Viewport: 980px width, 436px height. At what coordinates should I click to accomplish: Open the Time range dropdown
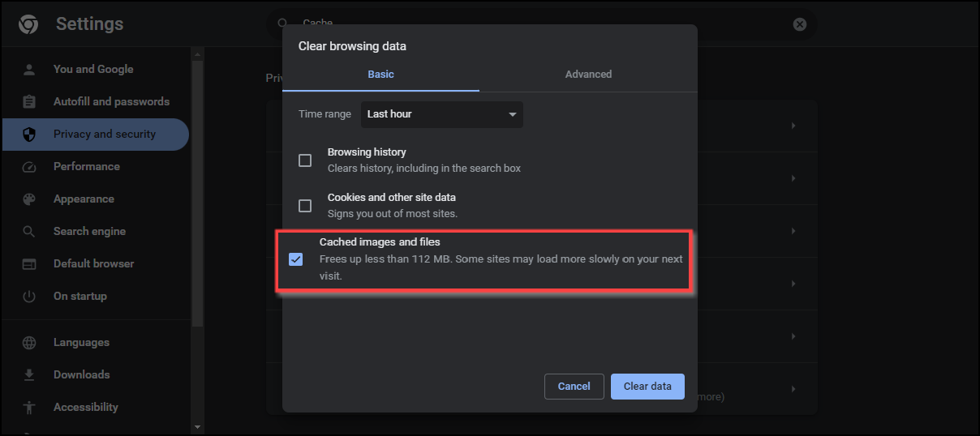pos(441,114)
